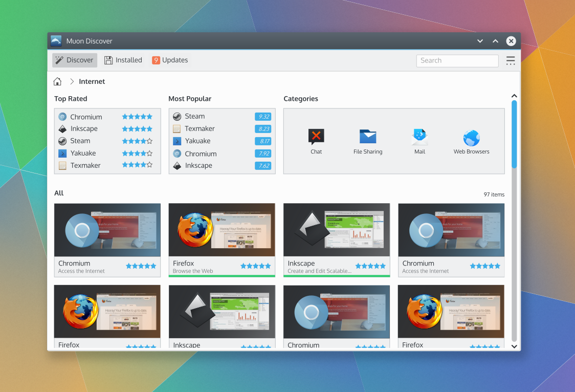Click the scrollbar up arrow
The width and height of the screenshot is (575, 392).
click(x=514, y=96)
